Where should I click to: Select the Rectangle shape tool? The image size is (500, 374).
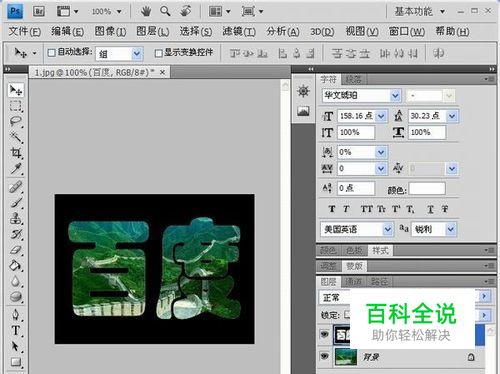16,362
